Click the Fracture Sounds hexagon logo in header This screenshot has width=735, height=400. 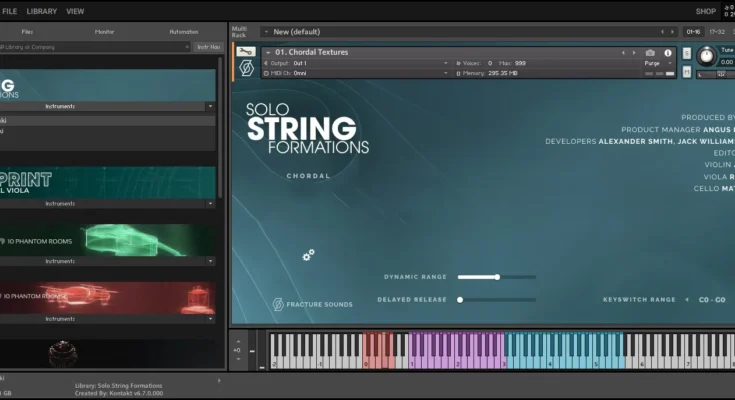247,68
